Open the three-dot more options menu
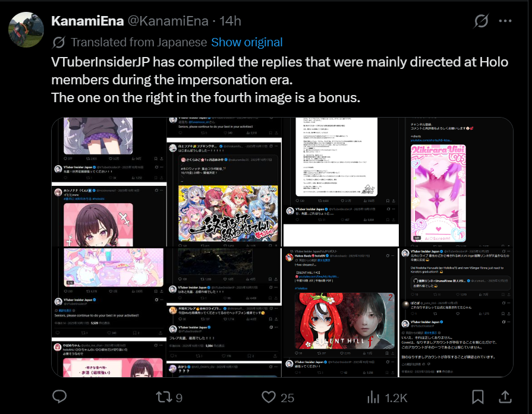This screenshot has width=532, height=414. [505, 21]
